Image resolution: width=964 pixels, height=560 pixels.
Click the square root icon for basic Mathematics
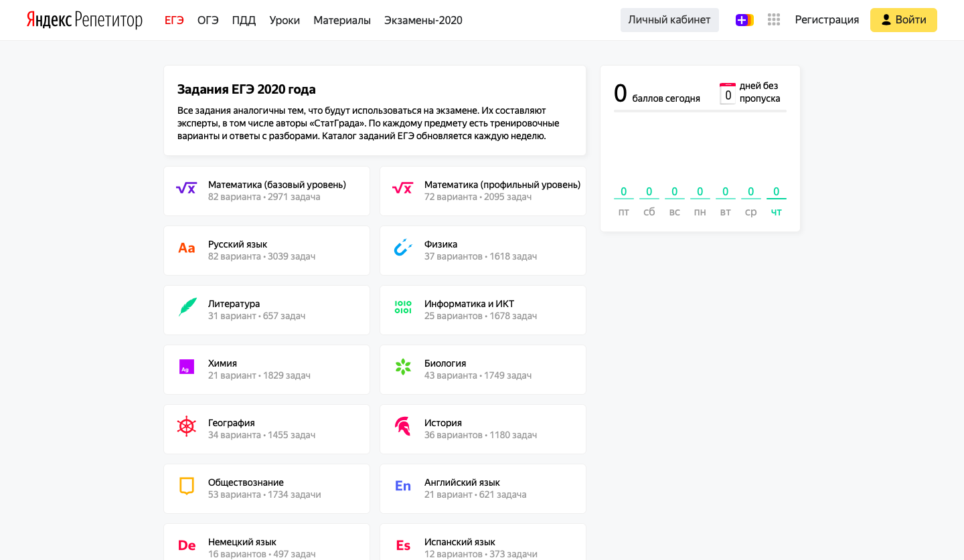pos(186,189)
